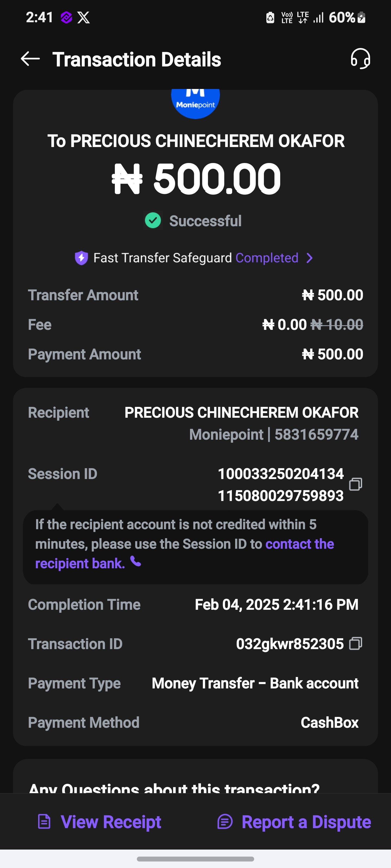Image resolution: width=391 pixels, height=868 pixels.
Task: Tap the Transaction Details title
Action: tap(137, 60)
